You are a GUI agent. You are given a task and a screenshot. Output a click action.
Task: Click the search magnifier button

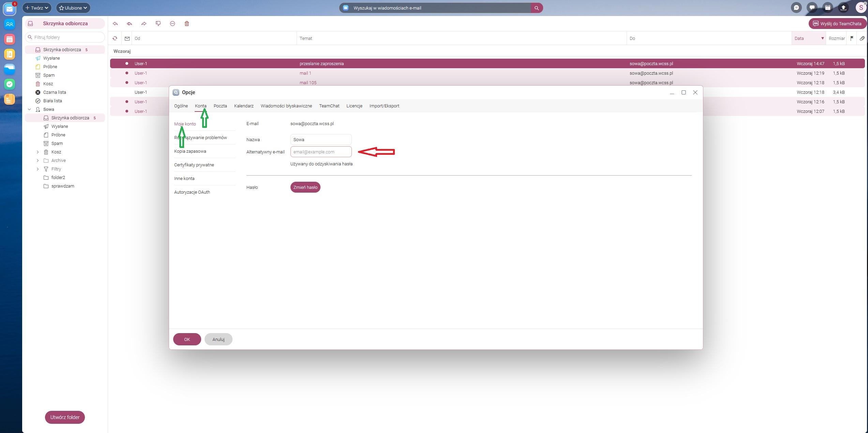(537, 8)
